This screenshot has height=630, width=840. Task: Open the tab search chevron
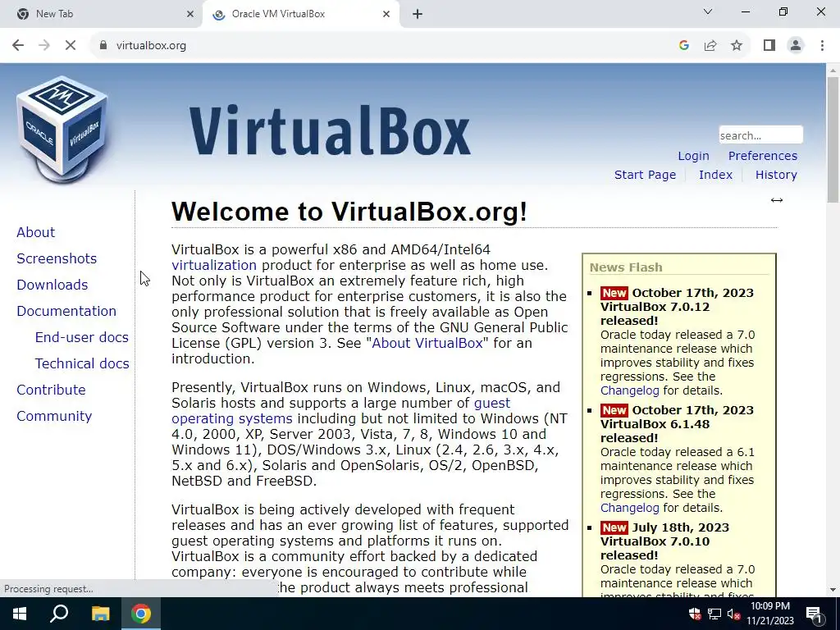point(708,11)
